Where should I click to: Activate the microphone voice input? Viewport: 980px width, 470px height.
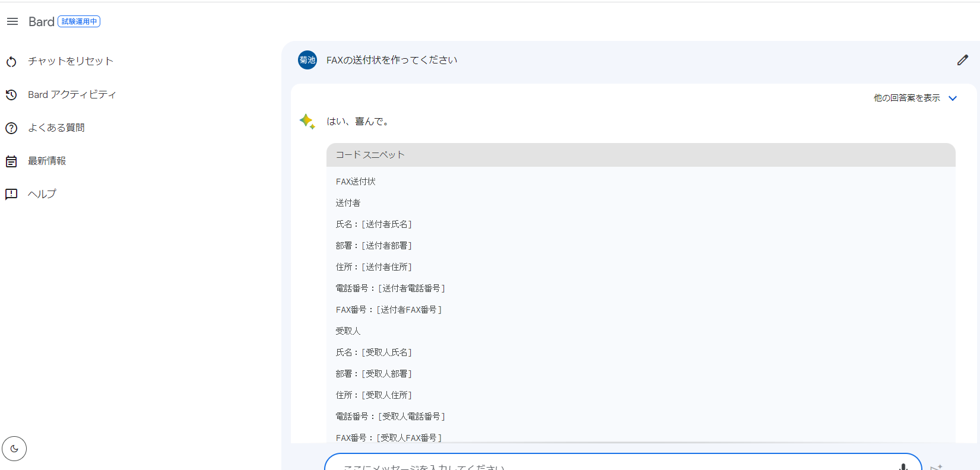pyautogui.click(x=903, y=466)
